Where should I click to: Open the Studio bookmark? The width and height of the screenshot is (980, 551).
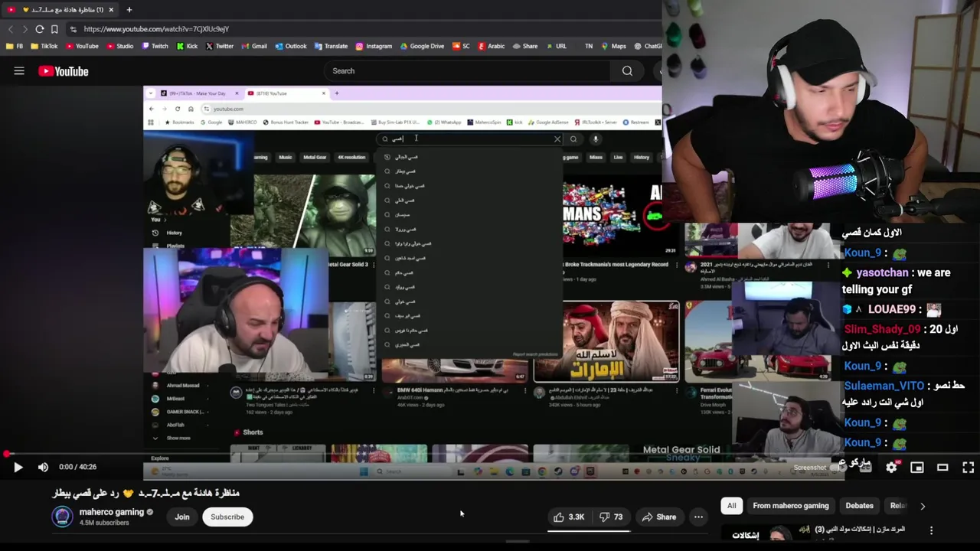[119, 46]
